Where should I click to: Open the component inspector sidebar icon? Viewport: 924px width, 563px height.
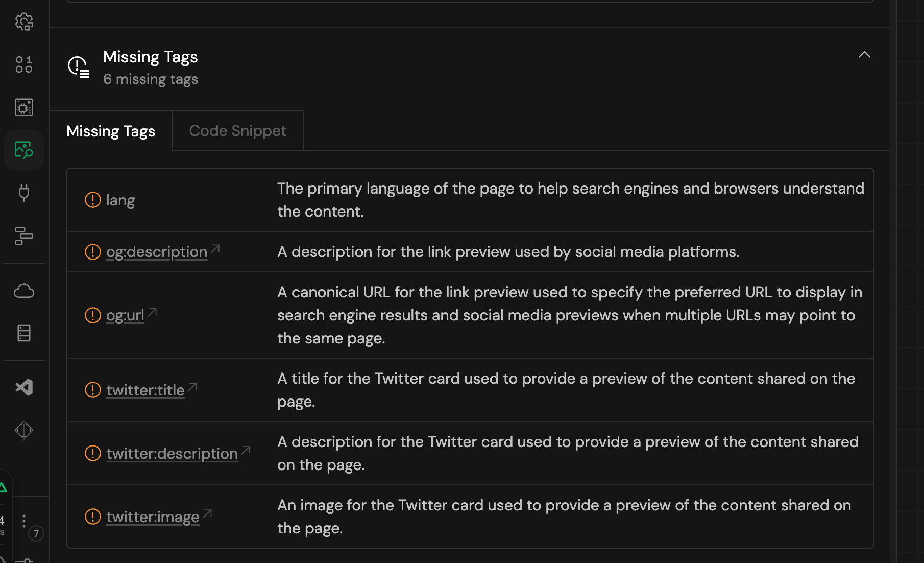point(24,107)
